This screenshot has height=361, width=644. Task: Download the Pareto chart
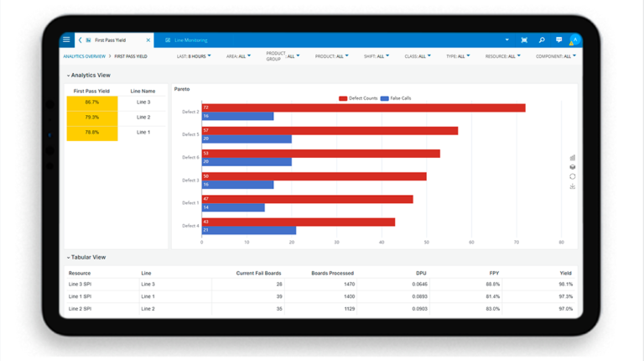[x=573, y=186]
